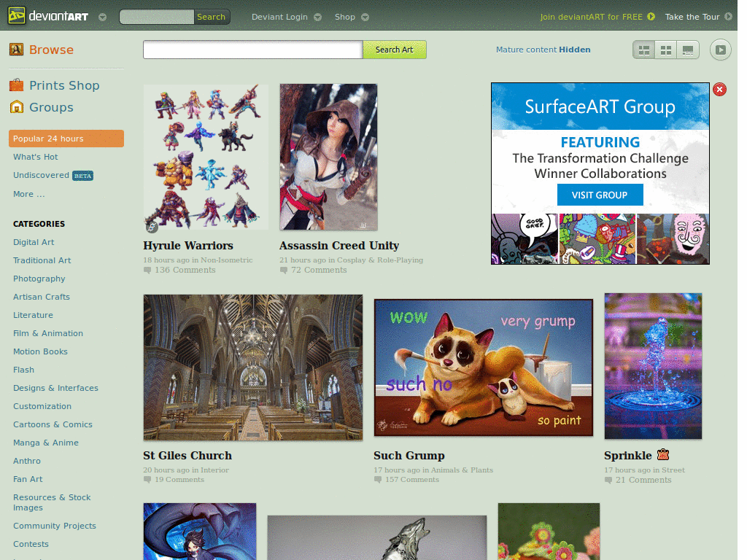Toggle Mature content Hidden setting

click(x=543, y=50)
